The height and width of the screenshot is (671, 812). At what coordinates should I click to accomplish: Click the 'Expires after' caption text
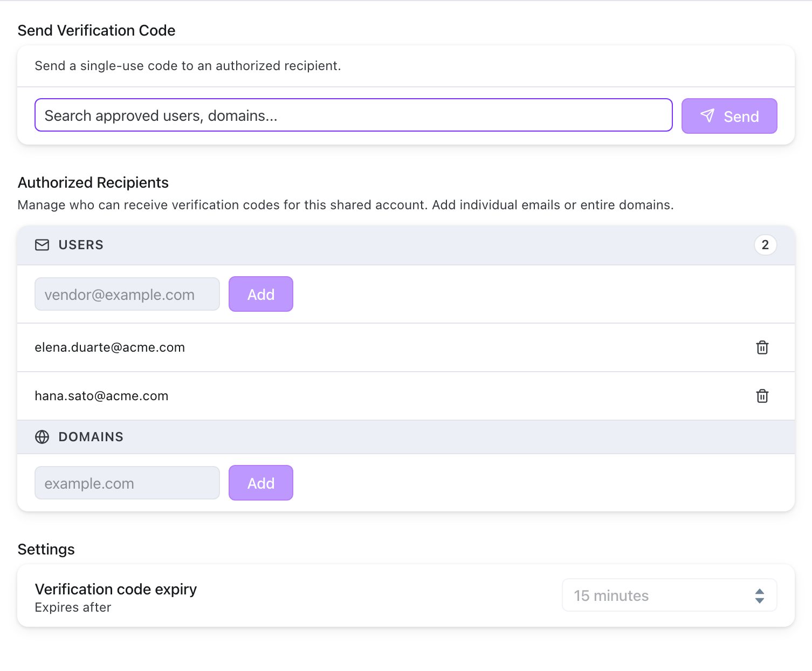click(x=73, y=607)
